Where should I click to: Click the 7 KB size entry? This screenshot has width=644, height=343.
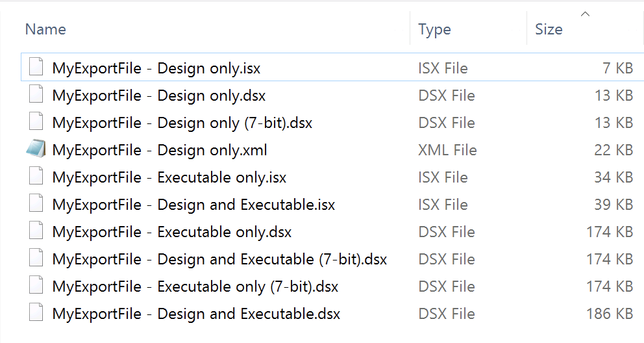click(x=617, y=68)
